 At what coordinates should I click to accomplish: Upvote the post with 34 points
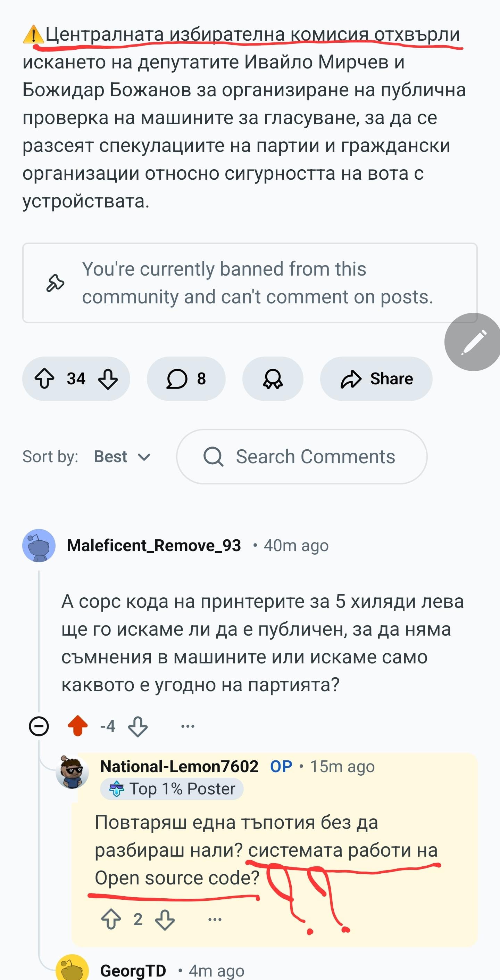click(44, 379)
